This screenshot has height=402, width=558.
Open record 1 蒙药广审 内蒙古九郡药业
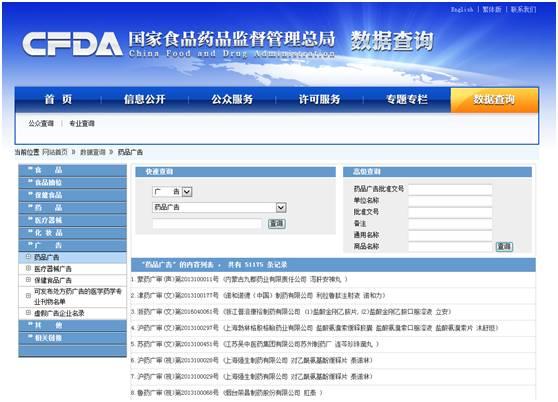[x=242, y=279]
